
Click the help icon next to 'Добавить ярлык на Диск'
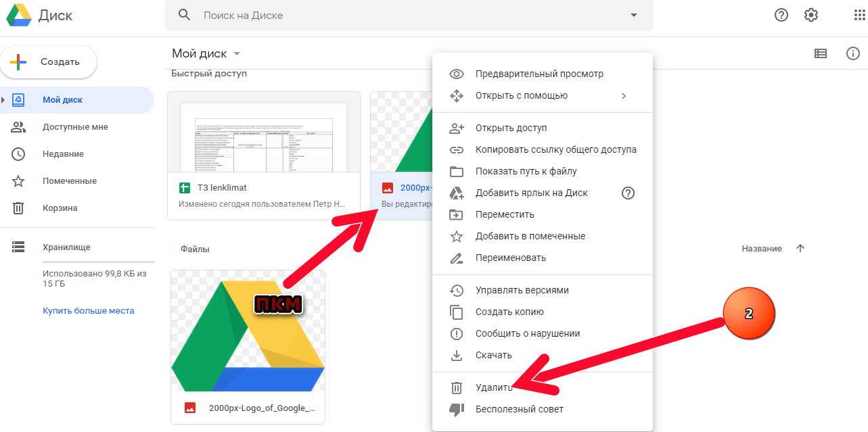tap(628, 193)
